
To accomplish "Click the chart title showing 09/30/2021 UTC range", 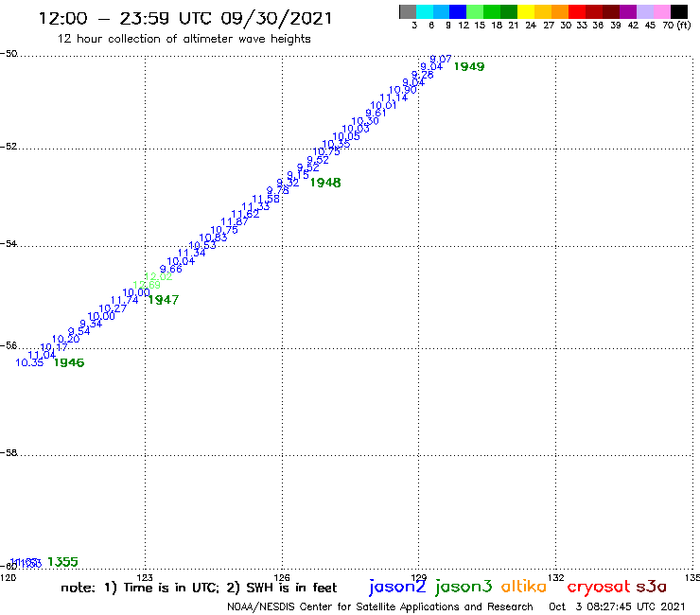I will pyautogui.click(x=185, y=18).
